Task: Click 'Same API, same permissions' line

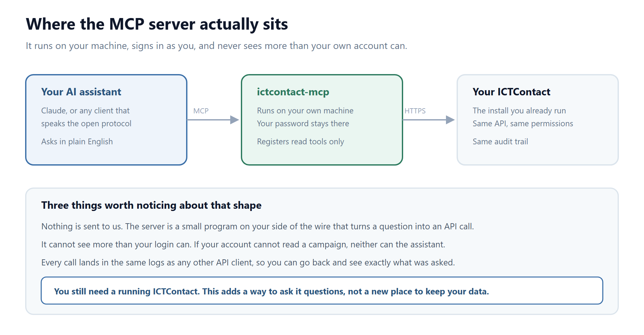Action: (523, 123)
